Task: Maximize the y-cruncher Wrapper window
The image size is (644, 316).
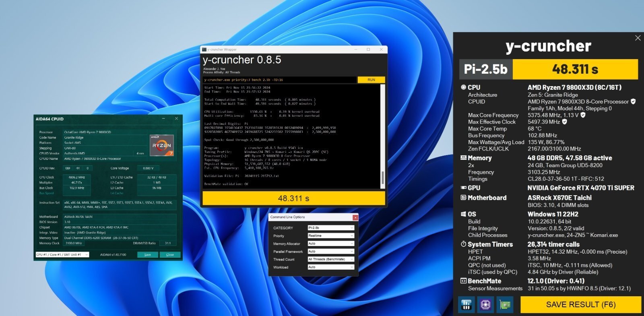Action: coord(368,50)
